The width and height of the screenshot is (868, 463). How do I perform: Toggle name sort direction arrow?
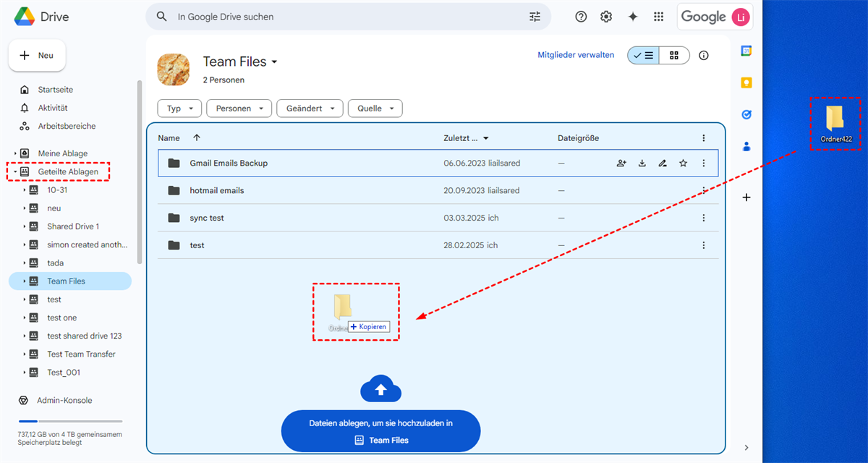197,138
